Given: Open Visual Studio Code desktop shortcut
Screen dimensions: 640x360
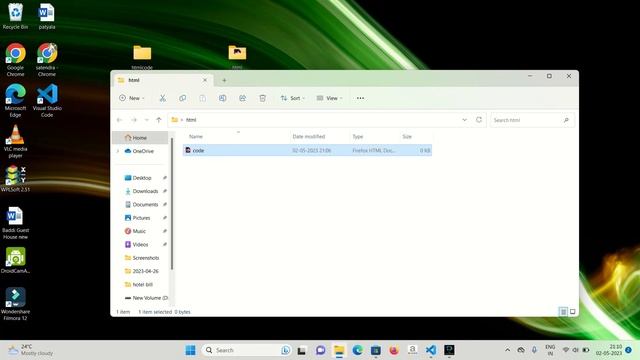Looking at the screenshot, I should click(47, 100).
